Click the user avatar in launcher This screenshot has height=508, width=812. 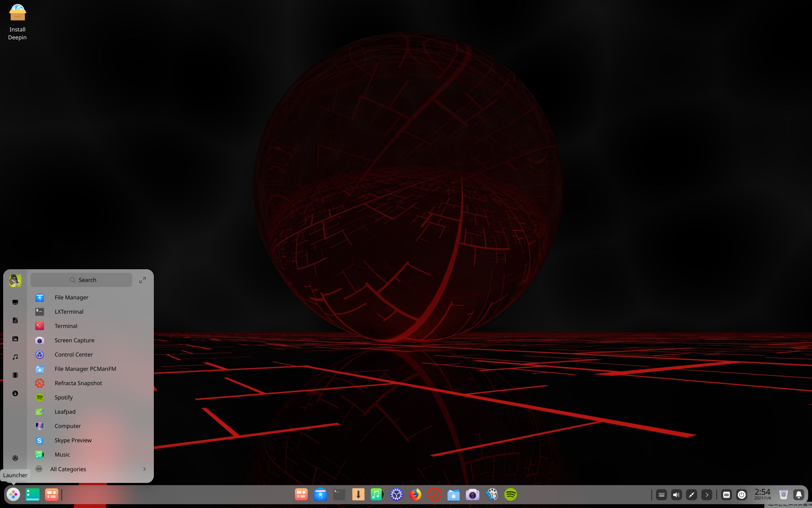15,281
